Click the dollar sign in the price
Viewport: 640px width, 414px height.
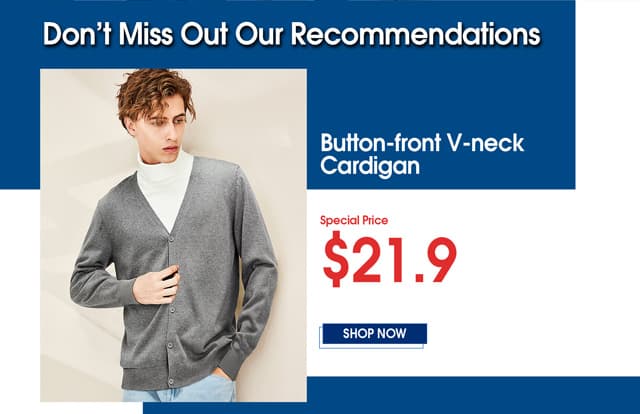(336, 260)
